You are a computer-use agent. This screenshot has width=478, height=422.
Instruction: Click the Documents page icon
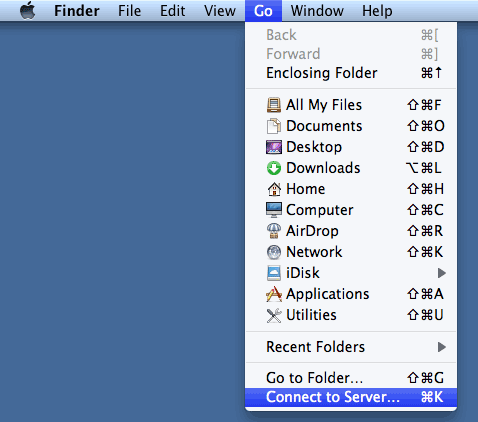274,126
